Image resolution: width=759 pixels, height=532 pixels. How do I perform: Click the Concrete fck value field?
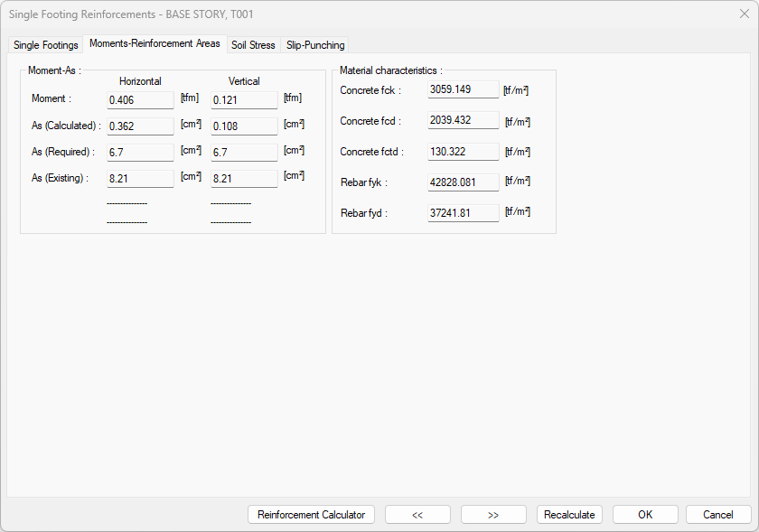coord(463,90)
